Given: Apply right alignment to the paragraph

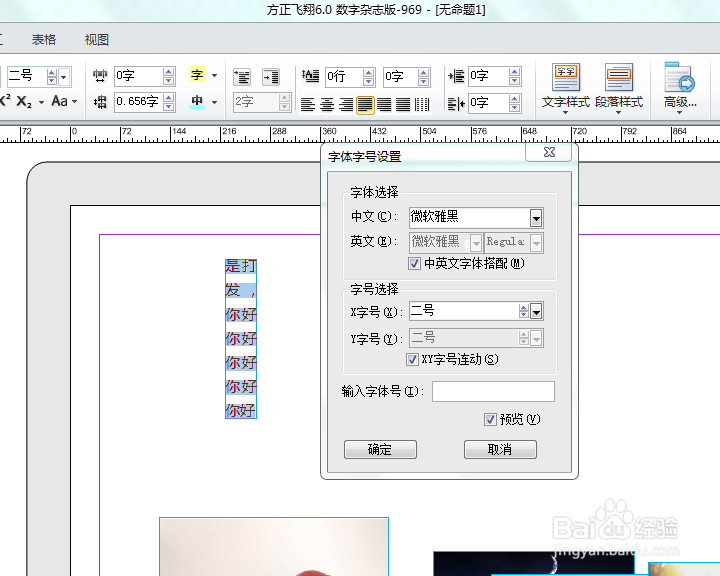Looking at the screenshot, I should pyautogui.click(x=346, y=105).
